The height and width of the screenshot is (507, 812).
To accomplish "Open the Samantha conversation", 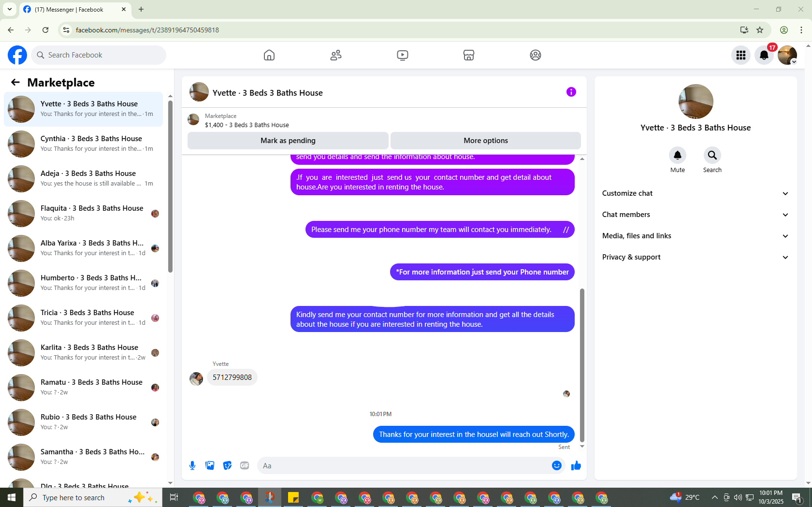I will [x=83, y=457].
